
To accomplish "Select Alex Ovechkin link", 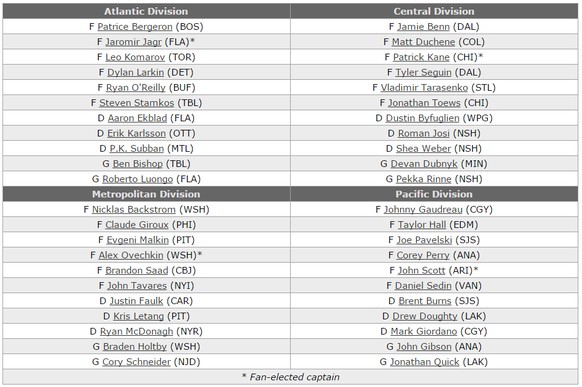I will pos(131,255).
